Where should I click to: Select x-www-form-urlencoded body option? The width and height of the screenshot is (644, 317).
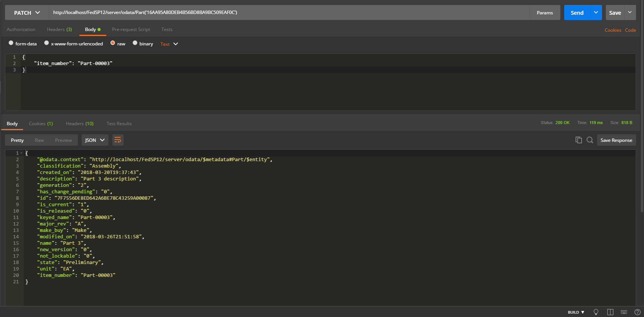(47, 43)
